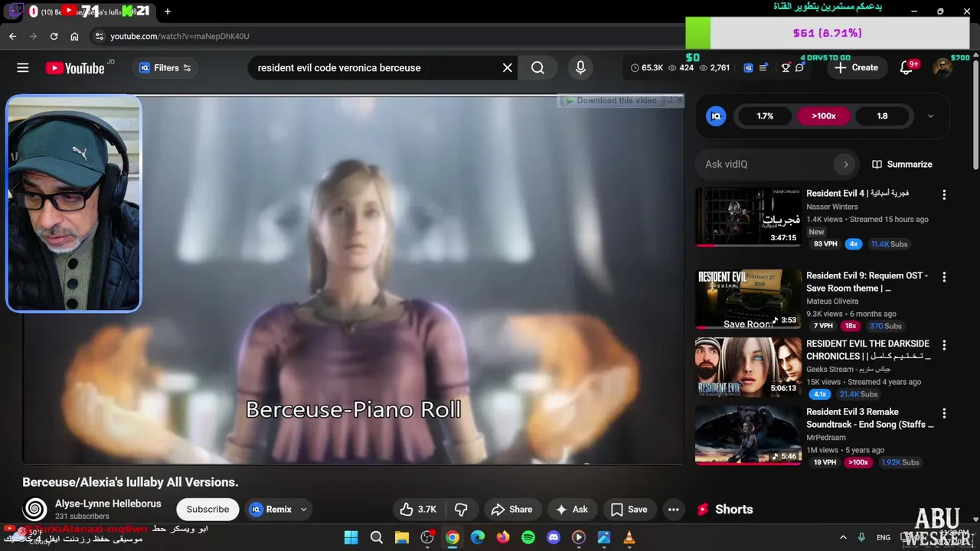Dislike the video with thumbs down
Screen dimensions: 980x551
coord(461,509)
